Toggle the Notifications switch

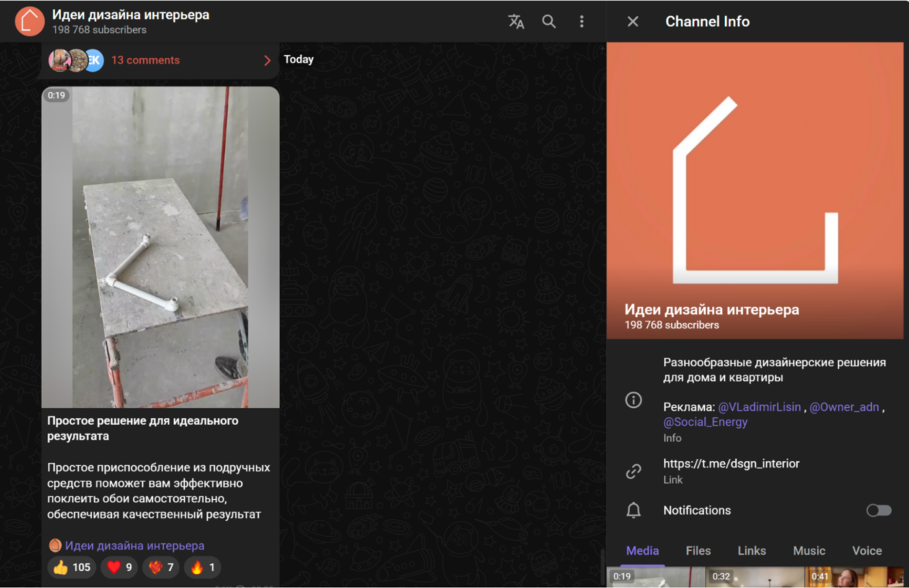[x=878, y=511]
